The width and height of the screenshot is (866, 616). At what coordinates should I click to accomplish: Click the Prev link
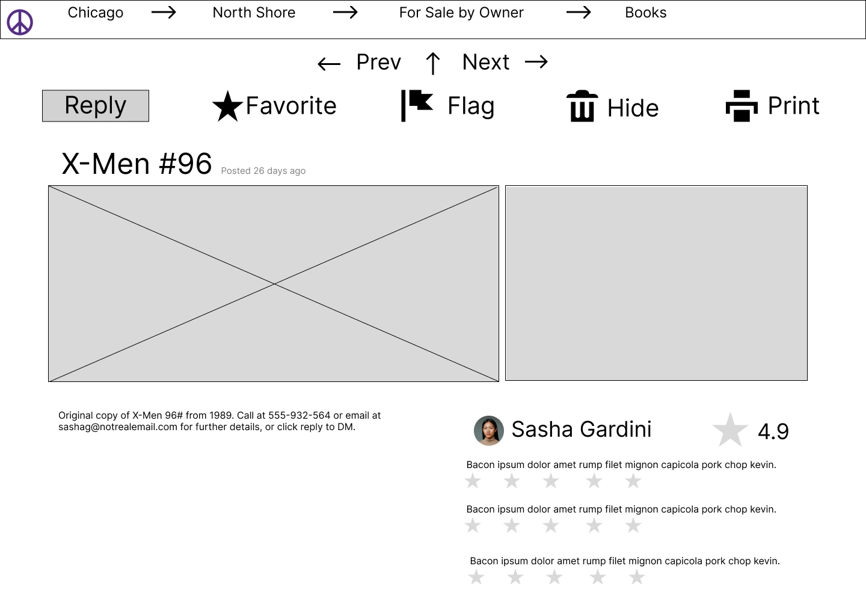point(378,62)
